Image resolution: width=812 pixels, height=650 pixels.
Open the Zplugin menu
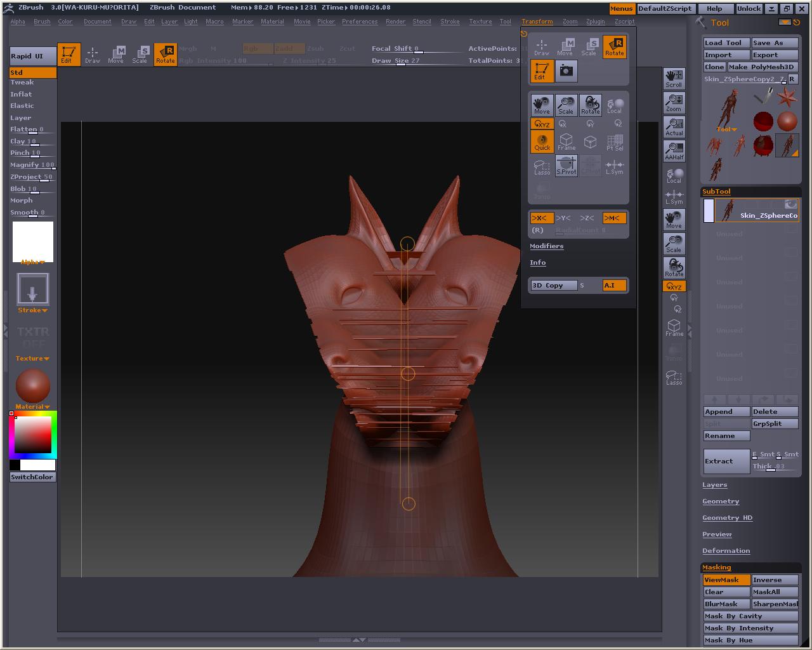pyautogui.click(x=595, y=22)
